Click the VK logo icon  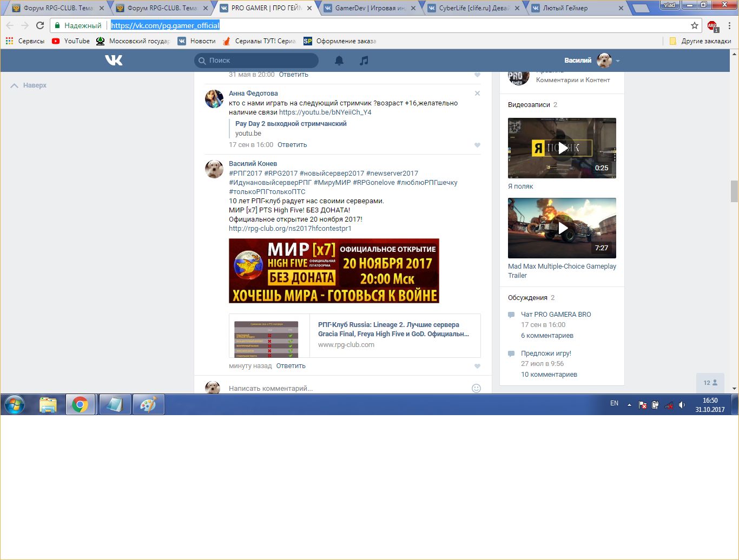[114, 60]
